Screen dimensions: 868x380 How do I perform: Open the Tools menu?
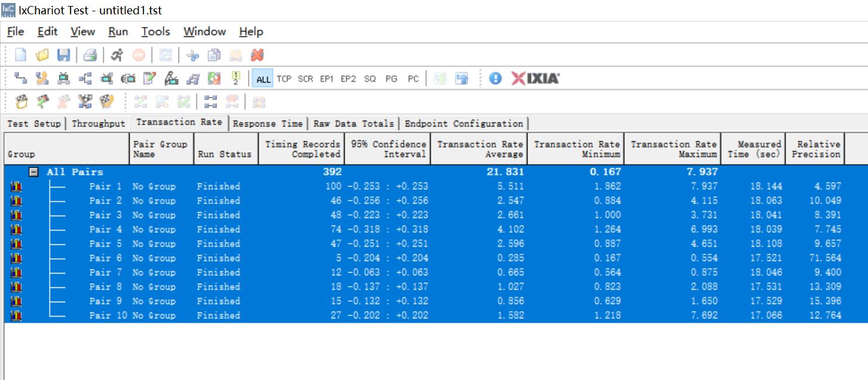155,32
